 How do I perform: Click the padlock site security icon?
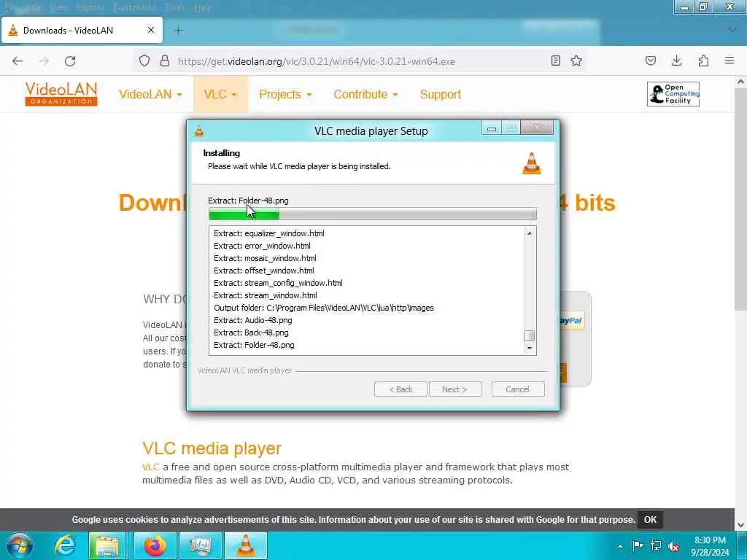(x=164, y=61)
